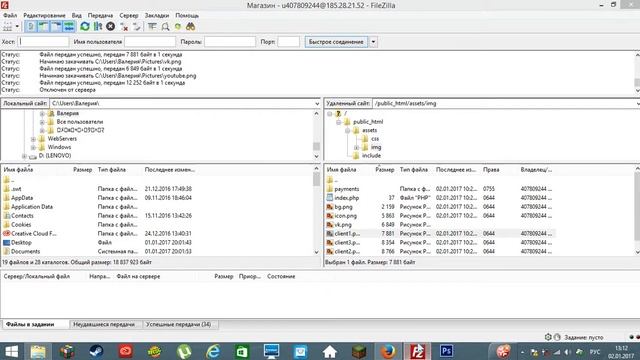Open the Файл menu
Viewport: 640px width, 360px height.
click(10, 15)
